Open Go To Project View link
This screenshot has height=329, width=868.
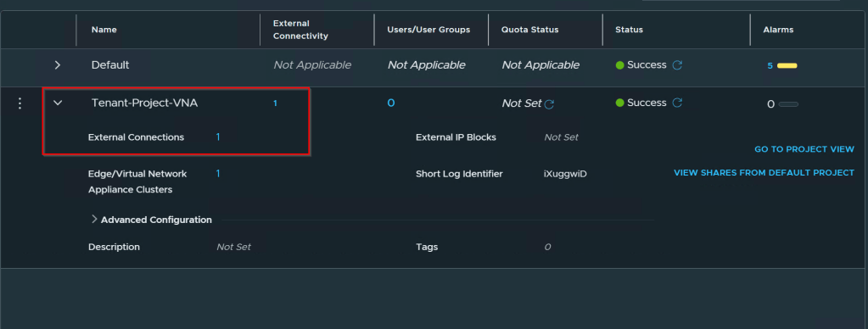click(x=804, y=149)
